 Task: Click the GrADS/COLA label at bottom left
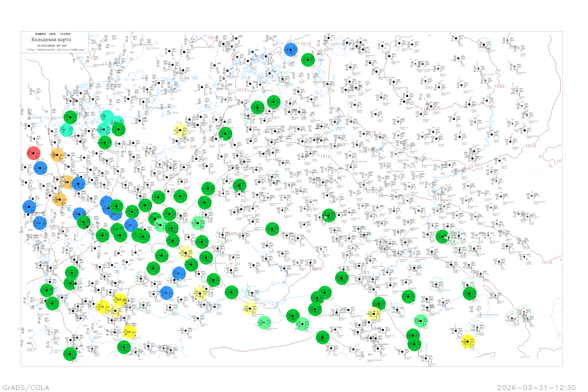26,387
